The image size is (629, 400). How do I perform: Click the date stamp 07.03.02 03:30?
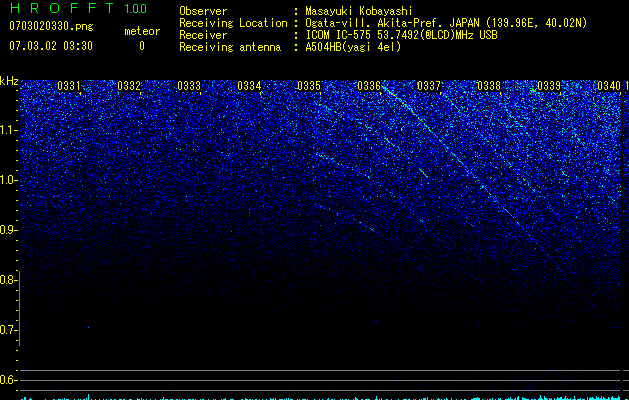point(51,46)
